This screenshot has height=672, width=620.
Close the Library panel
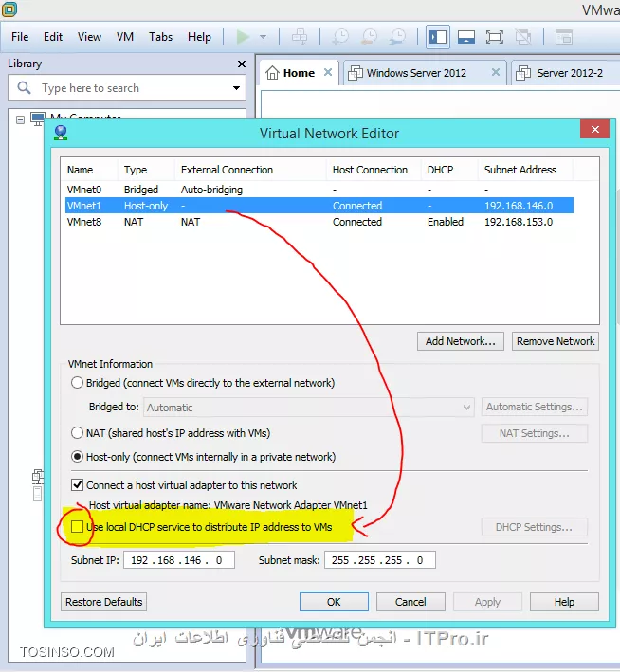point(242,64)
